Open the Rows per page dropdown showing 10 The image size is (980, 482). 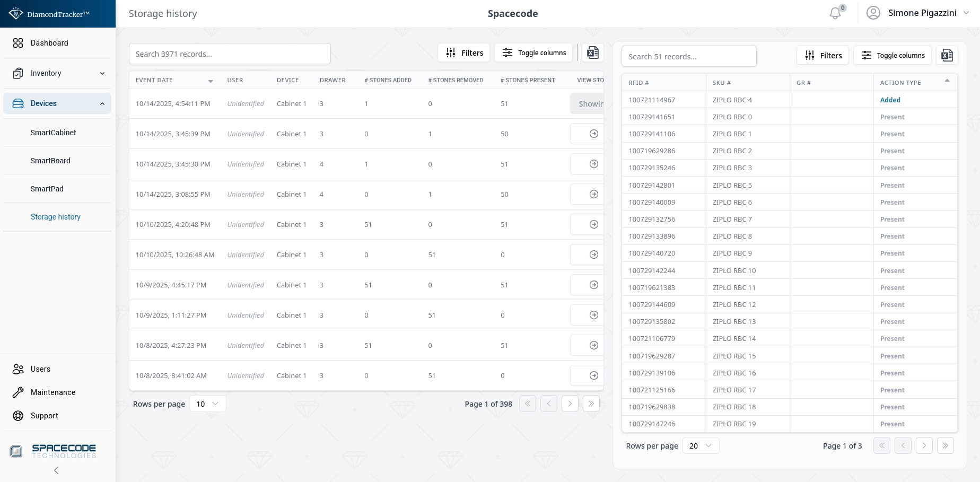coord(207,404)
